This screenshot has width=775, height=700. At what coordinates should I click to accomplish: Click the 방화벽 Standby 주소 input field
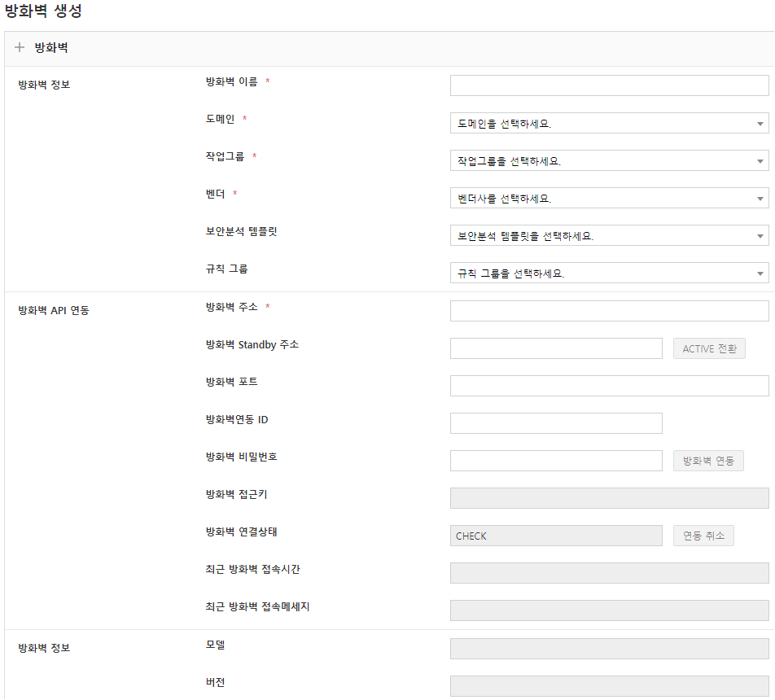coord(556,348)
